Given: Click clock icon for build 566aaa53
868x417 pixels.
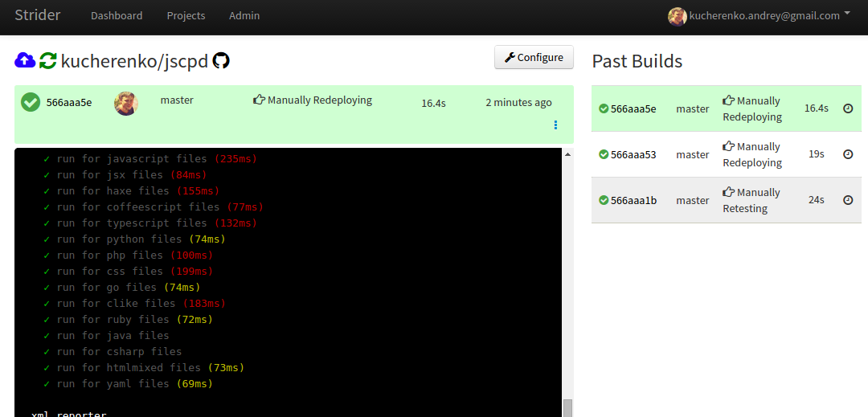Looking at the screenshot, I should tap(848, 154).
